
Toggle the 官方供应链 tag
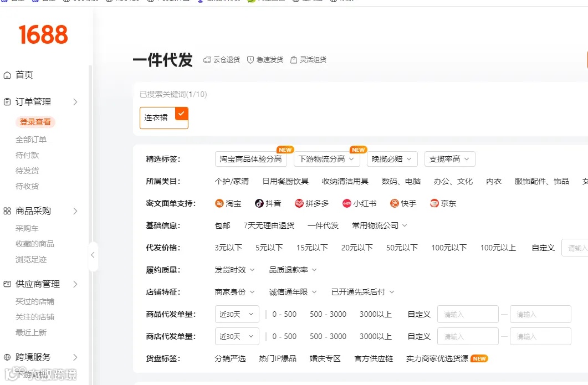point(374,358)
